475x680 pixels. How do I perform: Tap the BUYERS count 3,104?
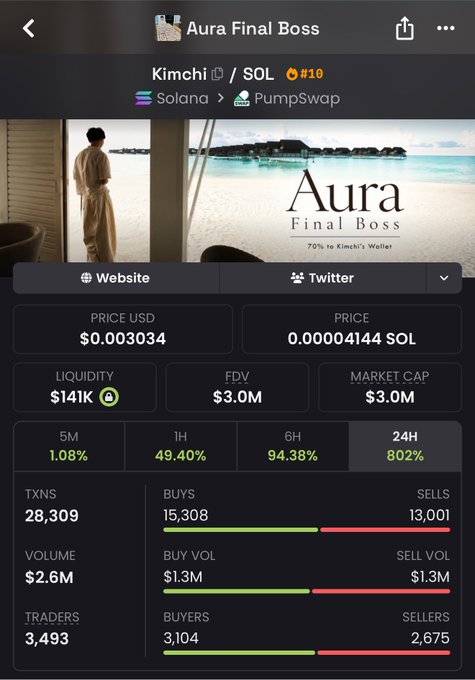coord(181,638)
